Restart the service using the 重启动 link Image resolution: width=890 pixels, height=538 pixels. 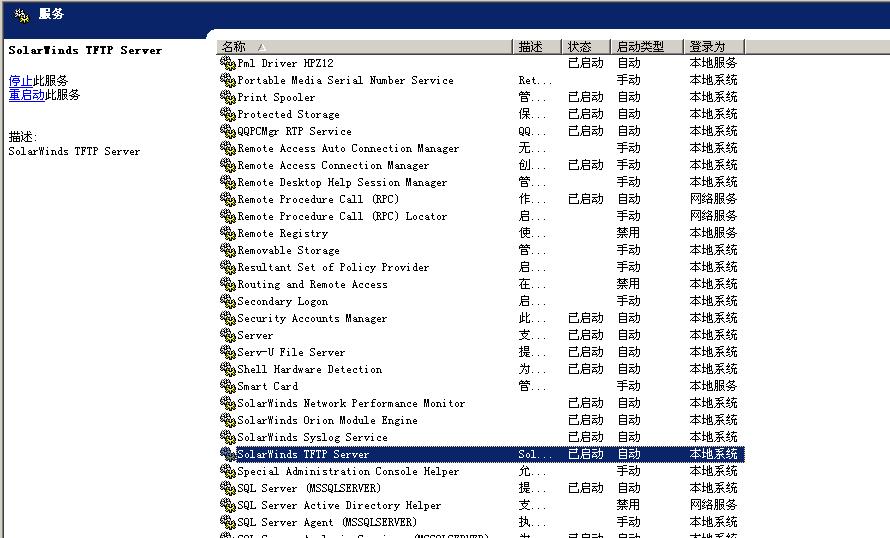tap(26, 95)
